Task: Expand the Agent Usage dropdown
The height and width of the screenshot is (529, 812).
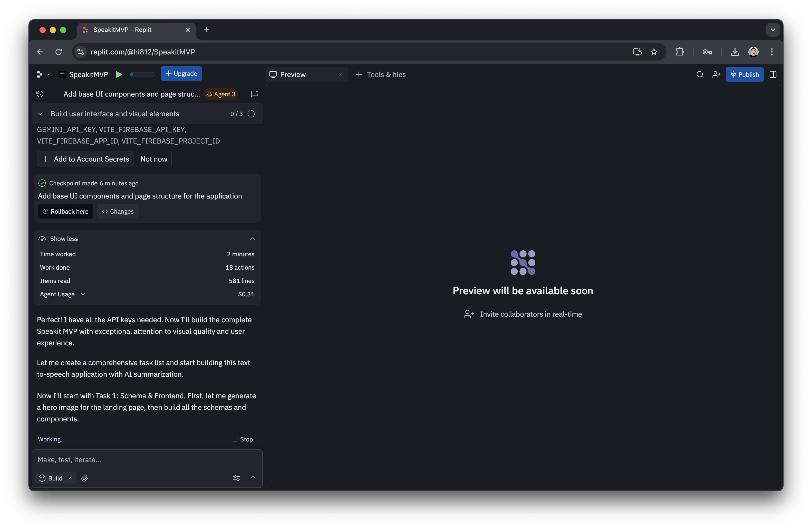Action: (x=83, y=294)
